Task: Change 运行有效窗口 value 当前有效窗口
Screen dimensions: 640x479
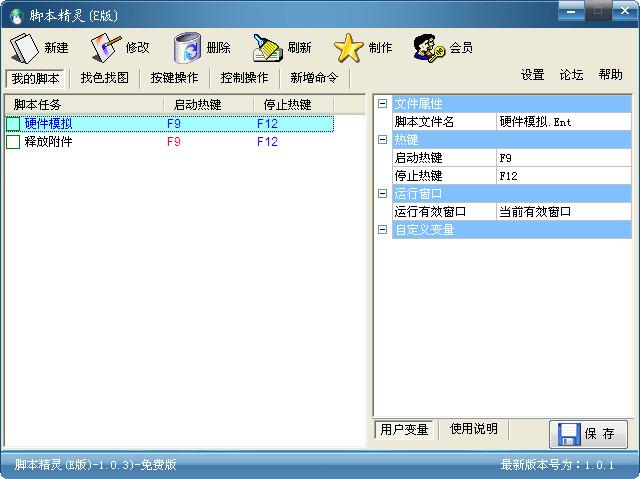Action: click(x=564, y=211)
